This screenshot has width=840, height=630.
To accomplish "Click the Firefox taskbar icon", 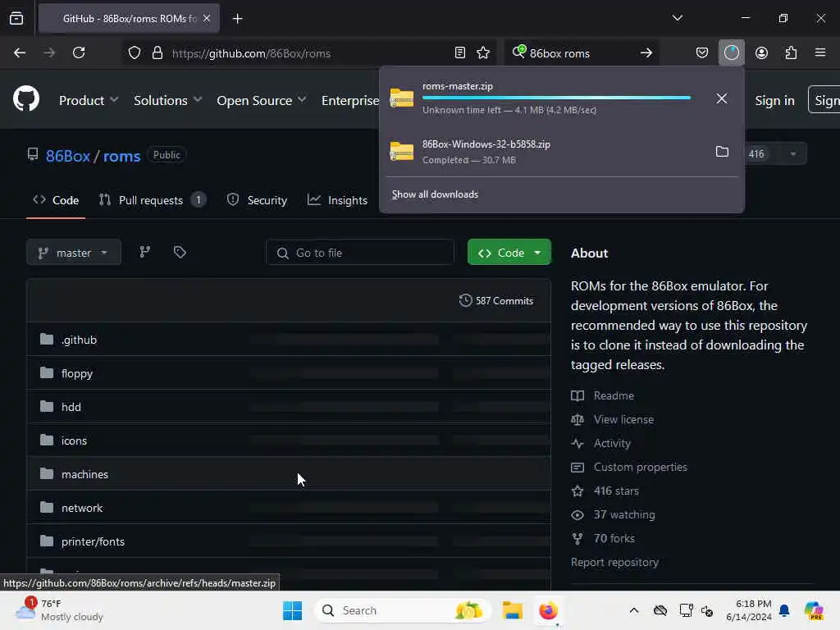I will click(x=548, y=610).
